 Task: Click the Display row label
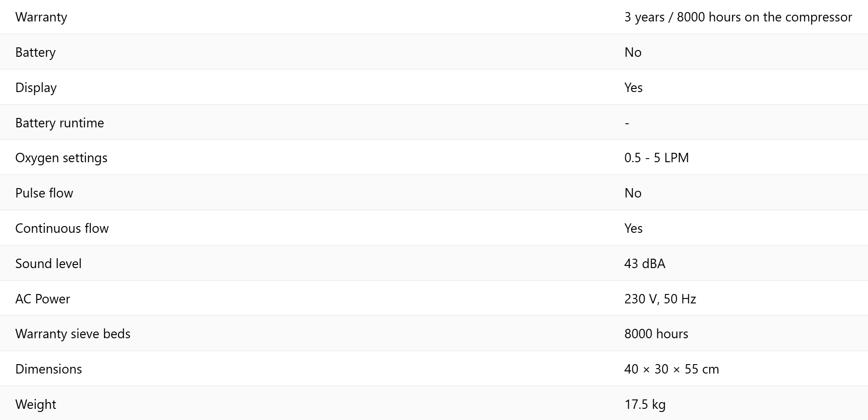coord(36,88)
